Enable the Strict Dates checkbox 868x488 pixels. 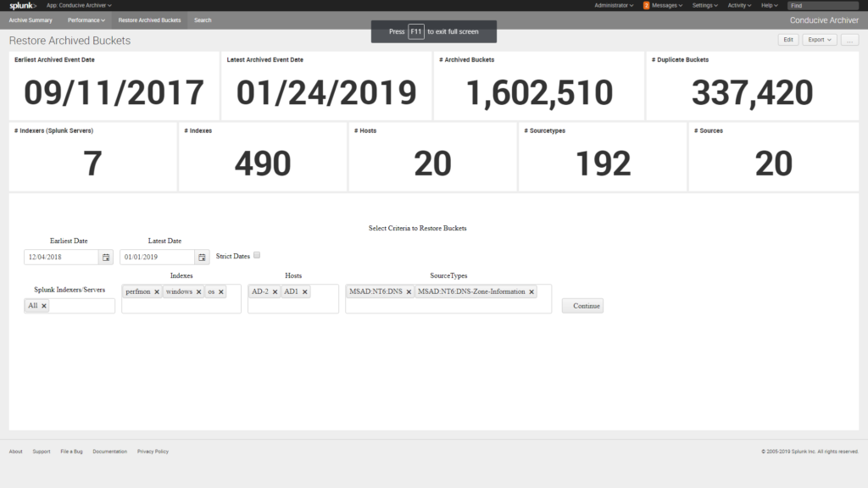(x=255, y=255)
